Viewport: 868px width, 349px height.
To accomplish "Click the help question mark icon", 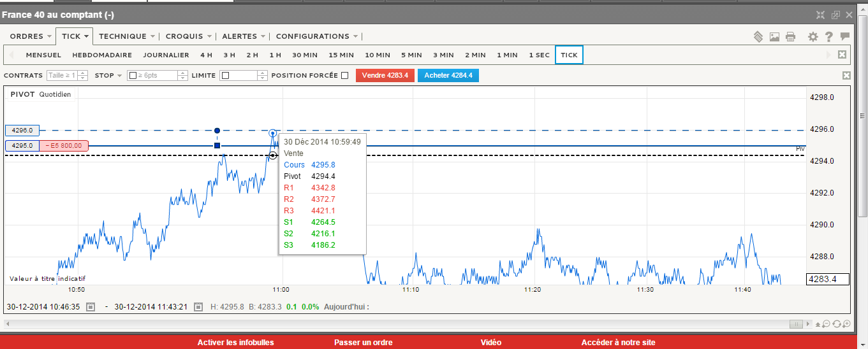I will (828, 37).
